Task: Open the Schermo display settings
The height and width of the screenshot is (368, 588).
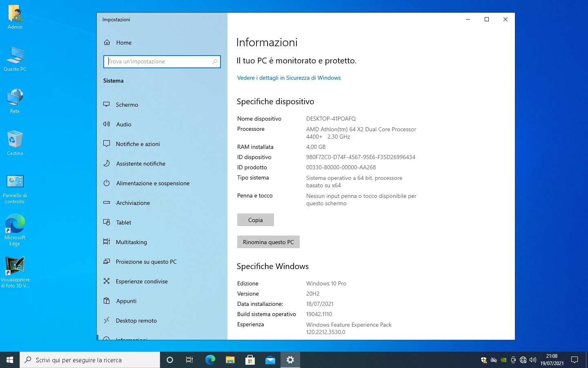Action: pyautogui.click(x=127, y=105)
